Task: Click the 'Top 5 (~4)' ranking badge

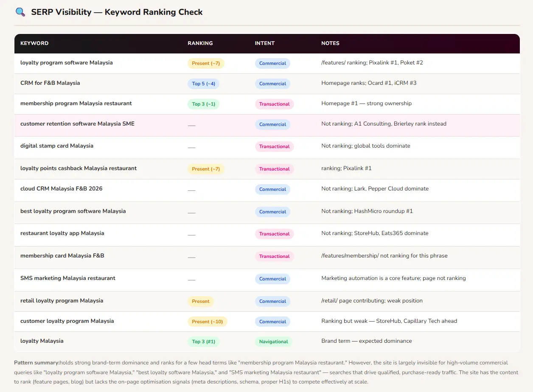Action: click(x=204, y=84)
